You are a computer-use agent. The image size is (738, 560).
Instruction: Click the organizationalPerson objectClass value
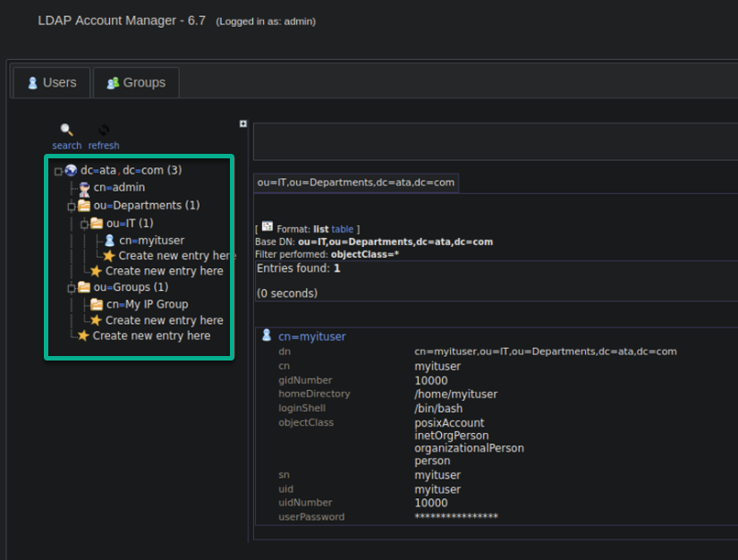click(x=469, y=448)
